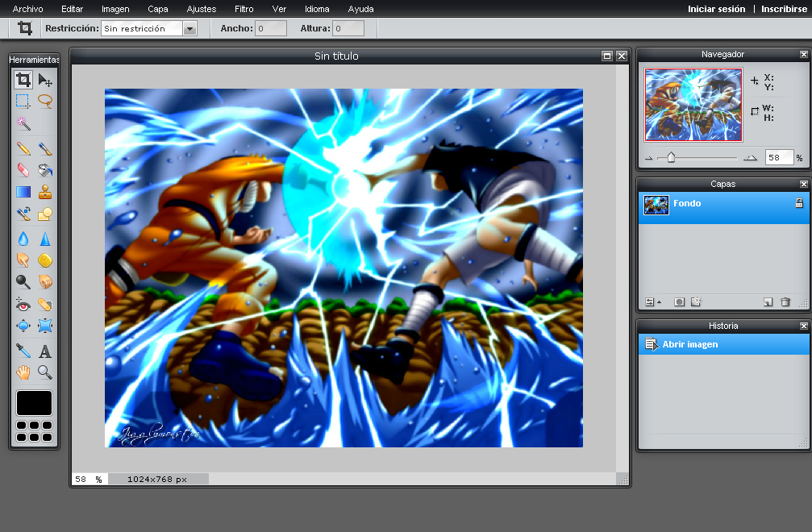Open the Filtro menu
The width and height of the screenshot is (812, 532).
[x=244, y=9]
